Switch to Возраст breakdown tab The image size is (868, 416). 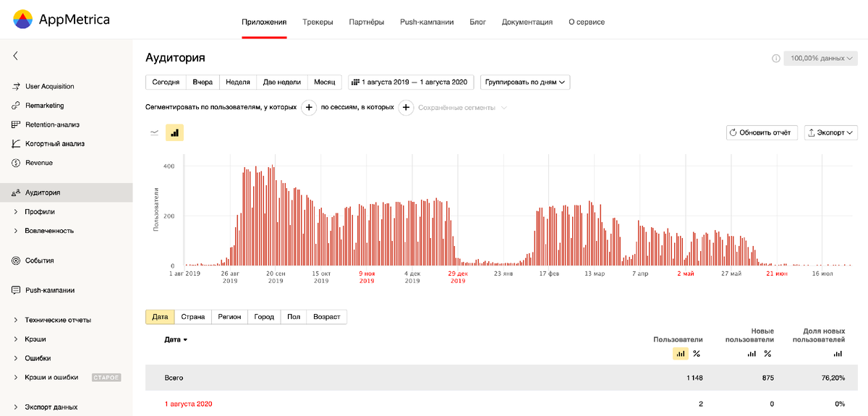click(x=327, y=317)
